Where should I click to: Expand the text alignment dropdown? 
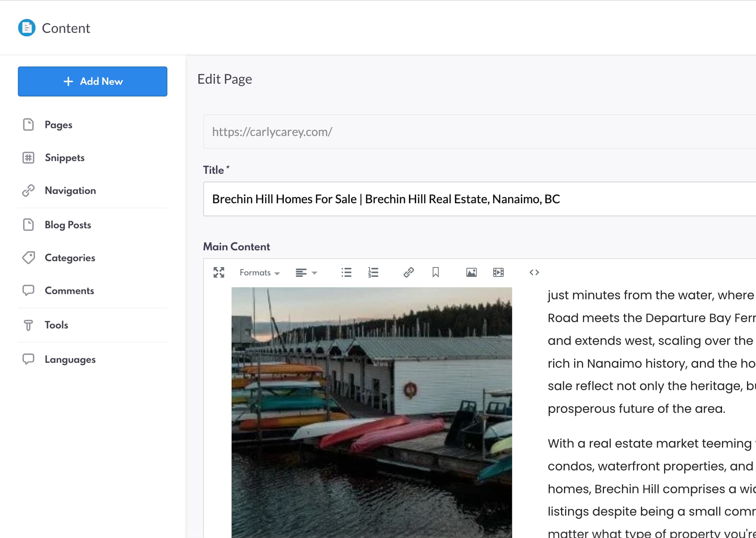pyautogui.click(x=306, y=273)
